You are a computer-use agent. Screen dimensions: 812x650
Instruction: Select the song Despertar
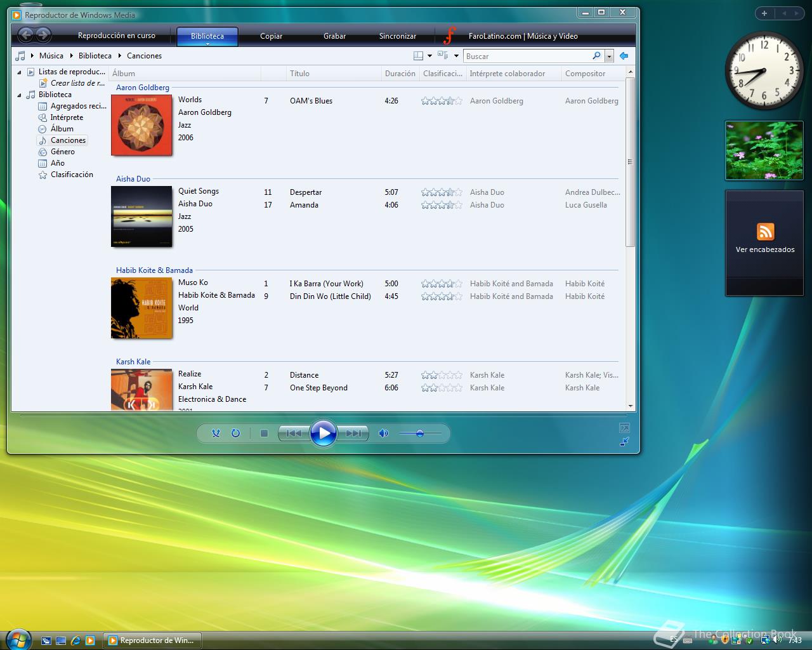306,192
